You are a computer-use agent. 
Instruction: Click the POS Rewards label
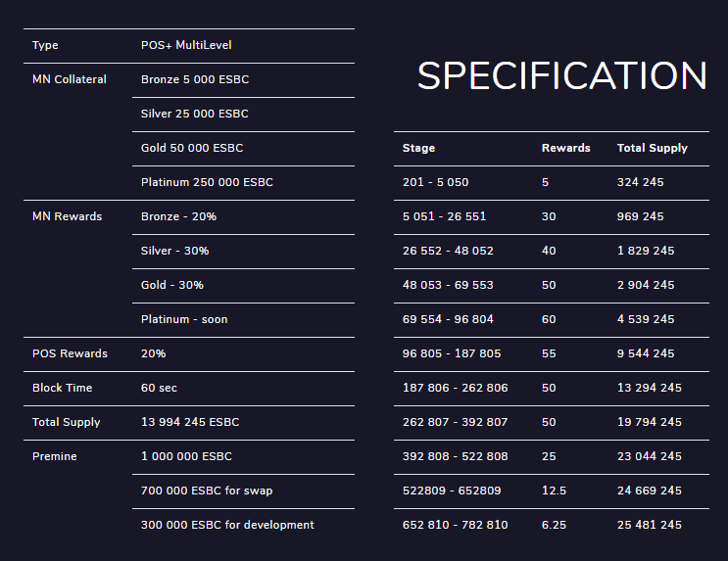click(70, 353)
